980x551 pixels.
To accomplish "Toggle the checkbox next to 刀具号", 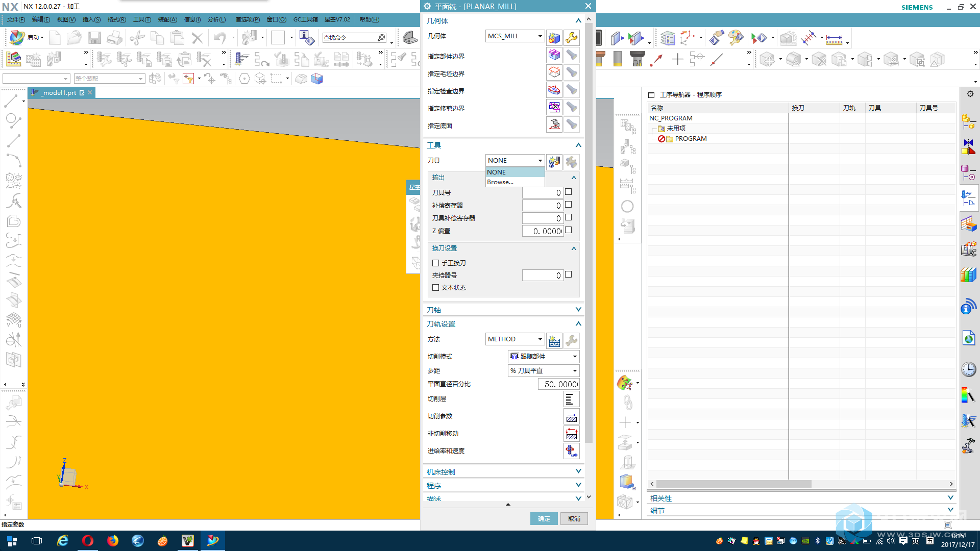I will [x=569, y=192].
